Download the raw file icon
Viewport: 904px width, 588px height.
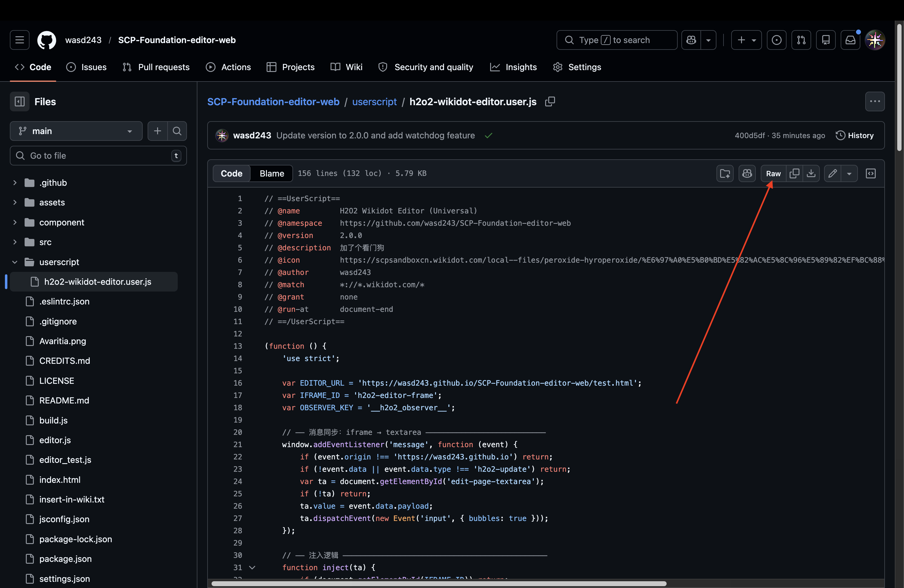point(811,173)
